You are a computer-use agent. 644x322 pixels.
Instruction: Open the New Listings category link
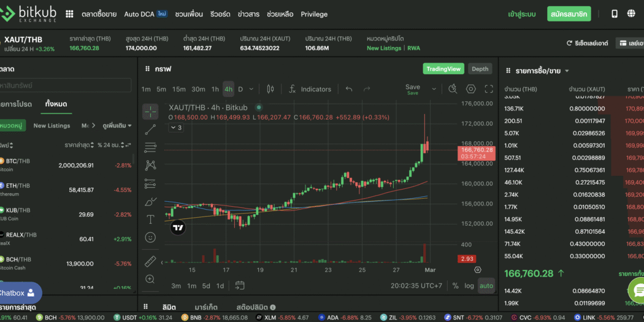(x=383, y=48)
